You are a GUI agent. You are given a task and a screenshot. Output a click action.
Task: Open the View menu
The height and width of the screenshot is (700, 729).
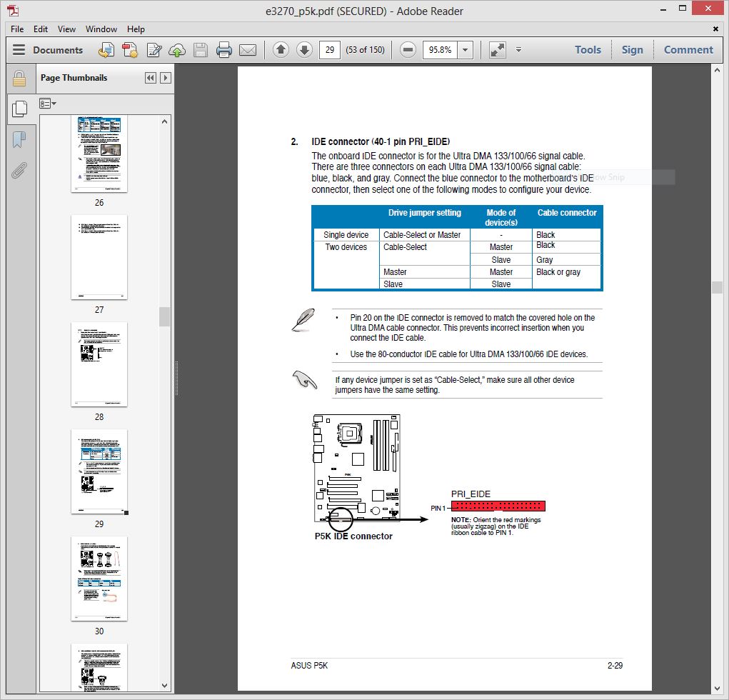pyautogui.click(x=66, y=29)
